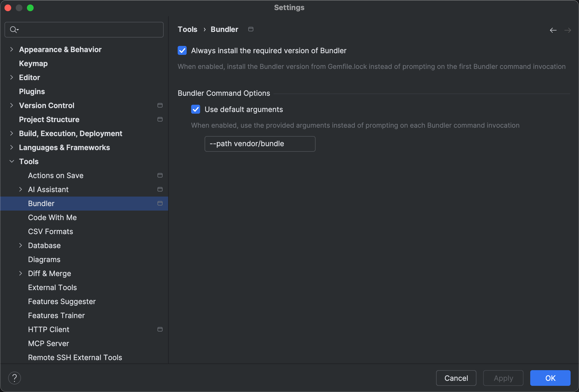The width and height of the screenshot is (579, 392).
Task: Click the Apply button
Action: point(503,378)
